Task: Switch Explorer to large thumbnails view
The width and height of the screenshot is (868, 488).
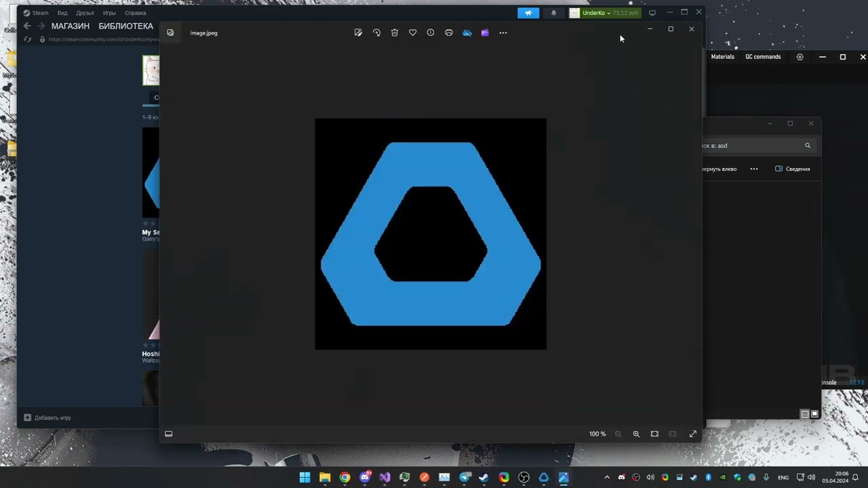Action: point(814,414)
